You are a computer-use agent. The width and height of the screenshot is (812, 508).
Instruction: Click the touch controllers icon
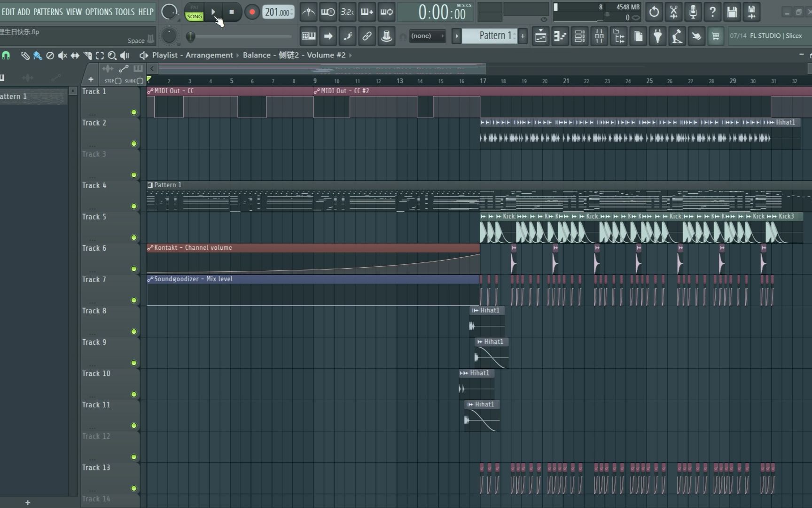click(x=696, y=36)
